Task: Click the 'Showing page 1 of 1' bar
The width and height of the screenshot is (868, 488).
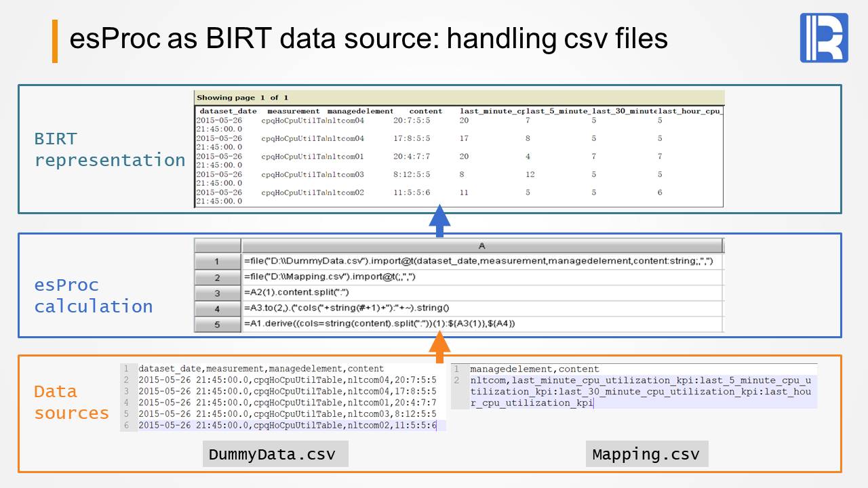Action: (x=458, y=98)
